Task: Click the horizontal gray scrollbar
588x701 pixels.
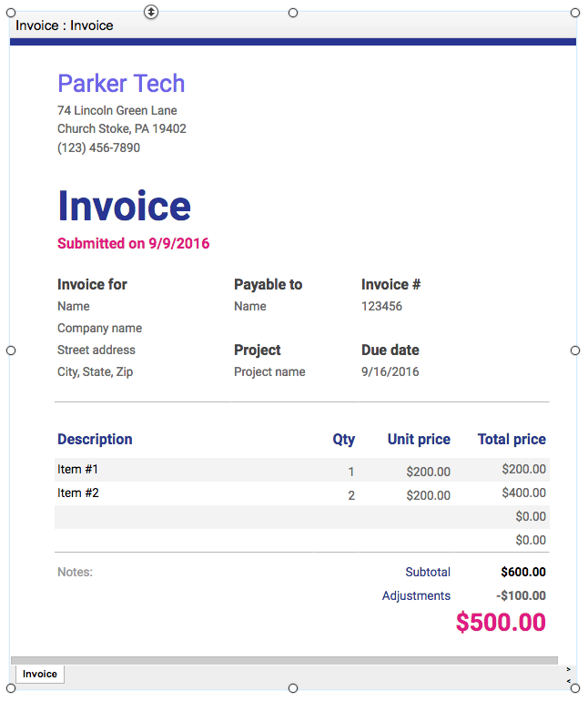Action: [284, 660]
